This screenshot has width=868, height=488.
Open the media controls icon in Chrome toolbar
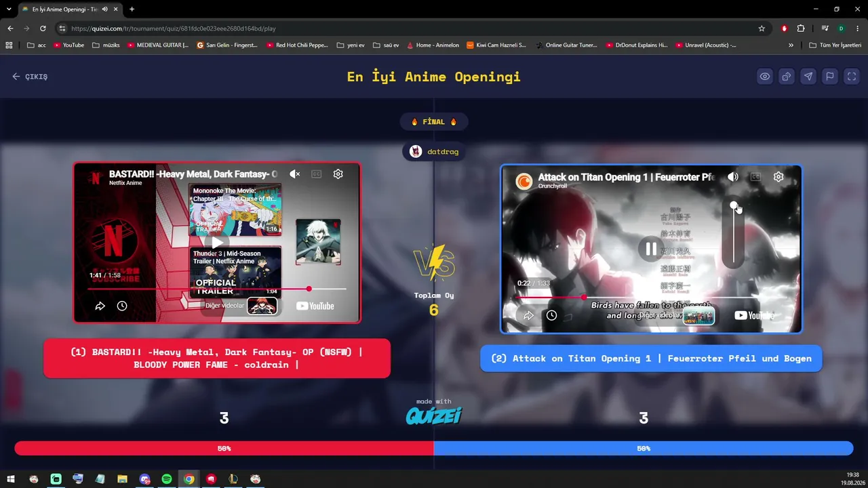(825, 28)
